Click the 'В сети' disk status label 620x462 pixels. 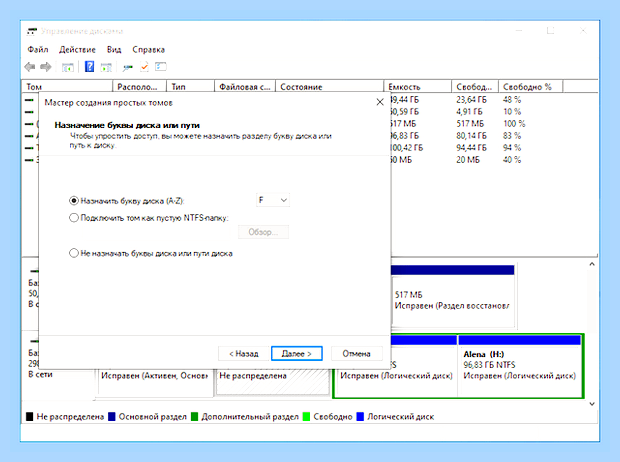click(40, 374)
